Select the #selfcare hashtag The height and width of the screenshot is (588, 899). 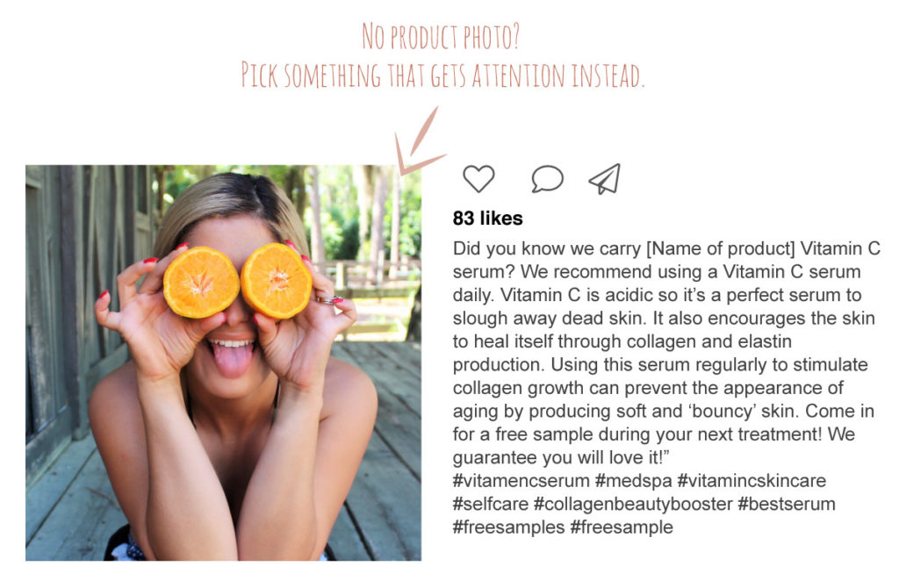[491, 504]
